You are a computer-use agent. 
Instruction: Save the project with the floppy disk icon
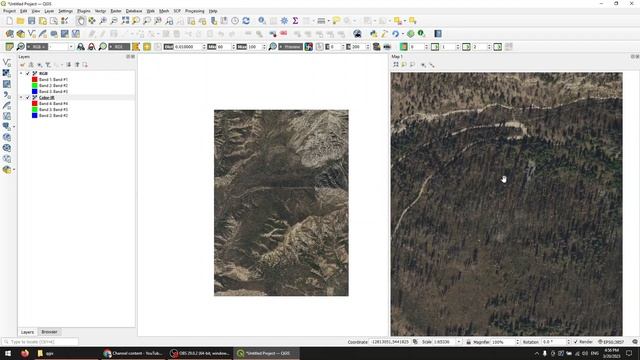coord(31,20)
